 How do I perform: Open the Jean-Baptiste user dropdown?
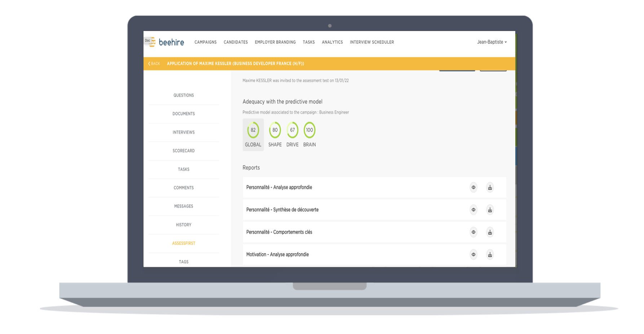coord(491,42)
